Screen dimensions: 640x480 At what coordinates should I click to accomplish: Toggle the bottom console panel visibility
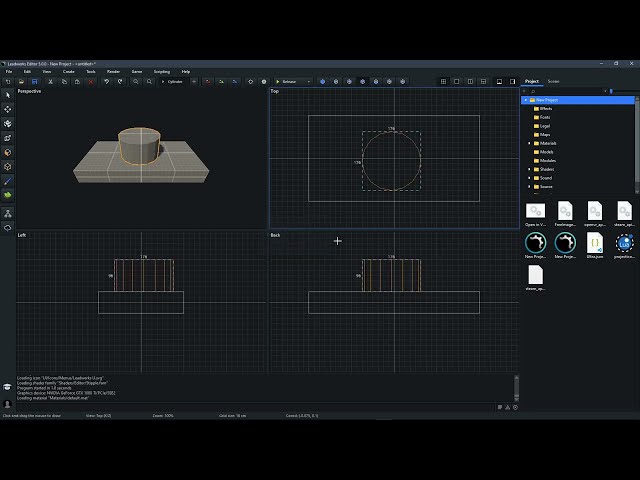(499, 82)
